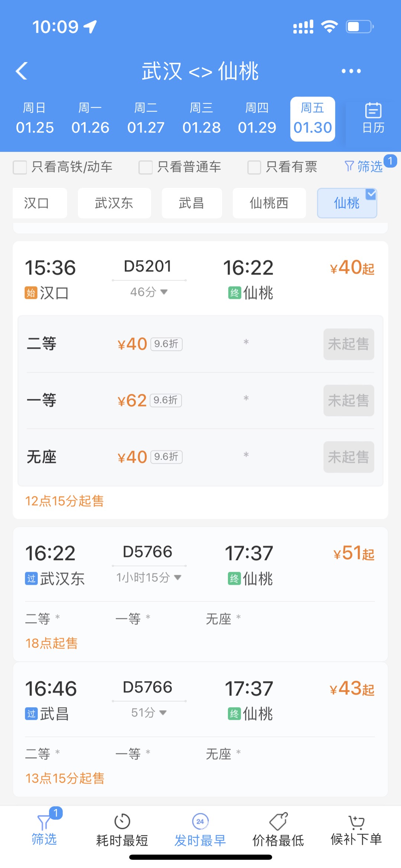Sort by earliest departure icon
The width and height of the screenshot is (401, 868).
pyautogui.click(x=200, y=821)
